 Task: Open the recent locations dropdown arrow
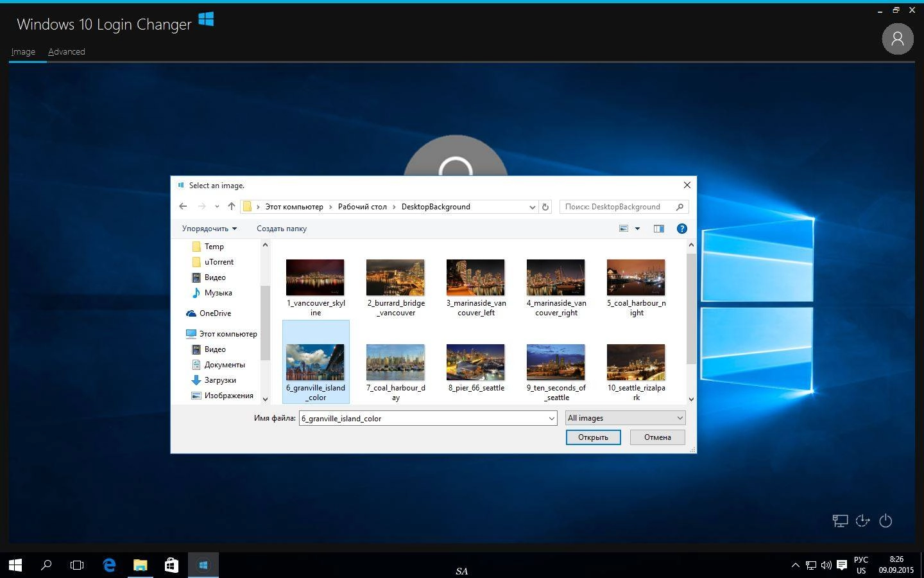(217, 206)
